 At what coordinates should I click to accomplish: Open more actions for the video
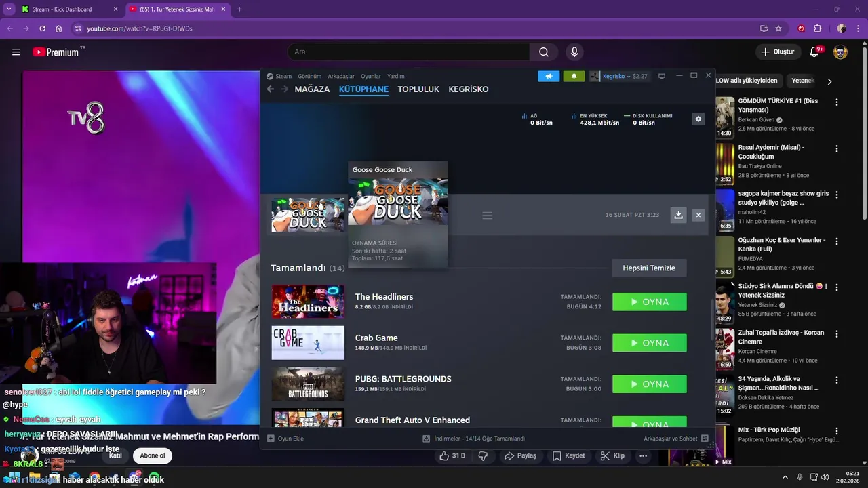[x=643, y=455]
